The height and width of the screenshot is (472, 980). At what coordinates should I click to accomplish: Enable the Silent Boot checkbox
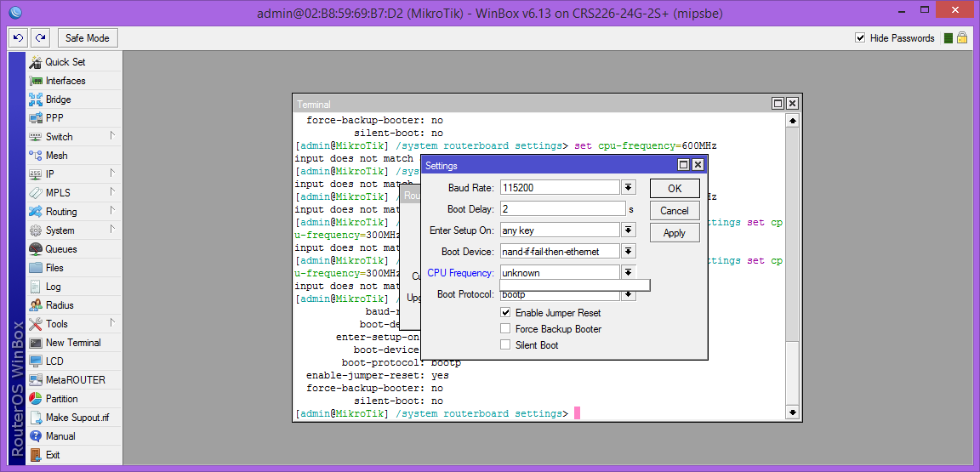[x=505, y=345]
